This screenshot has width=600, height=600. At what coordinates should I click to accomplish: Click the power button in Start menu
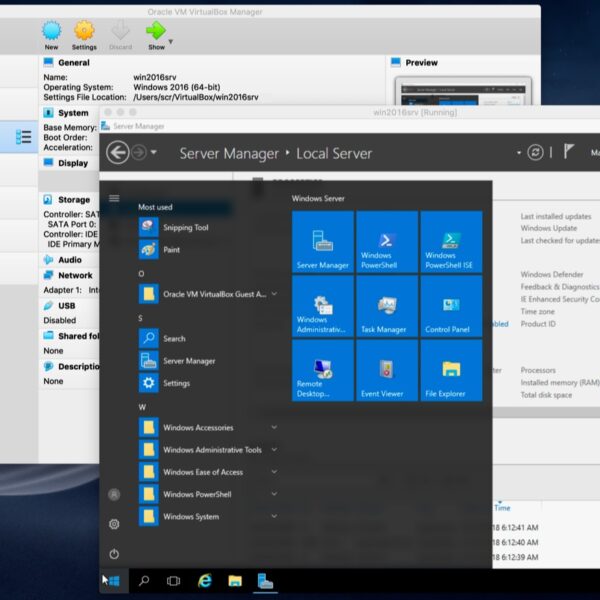[114, 554]
